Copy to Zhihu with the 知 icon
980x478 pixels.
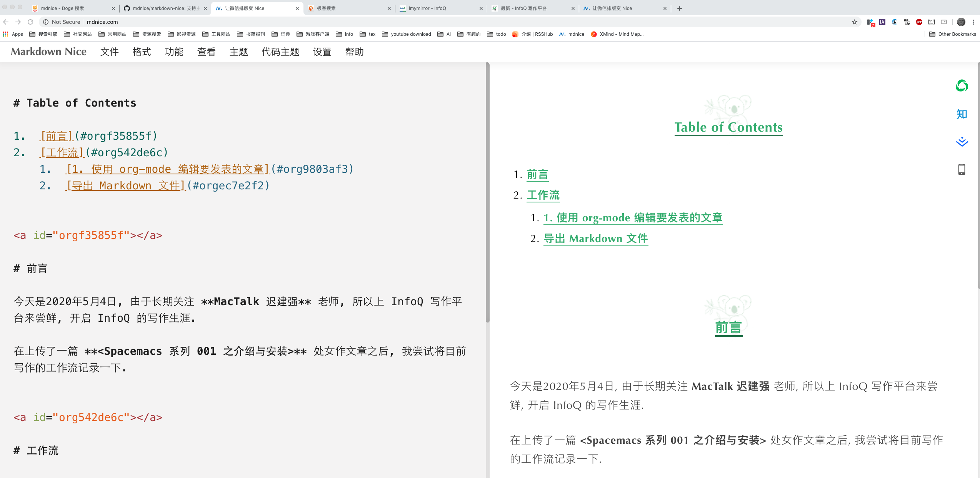click(x=962, y=114)
